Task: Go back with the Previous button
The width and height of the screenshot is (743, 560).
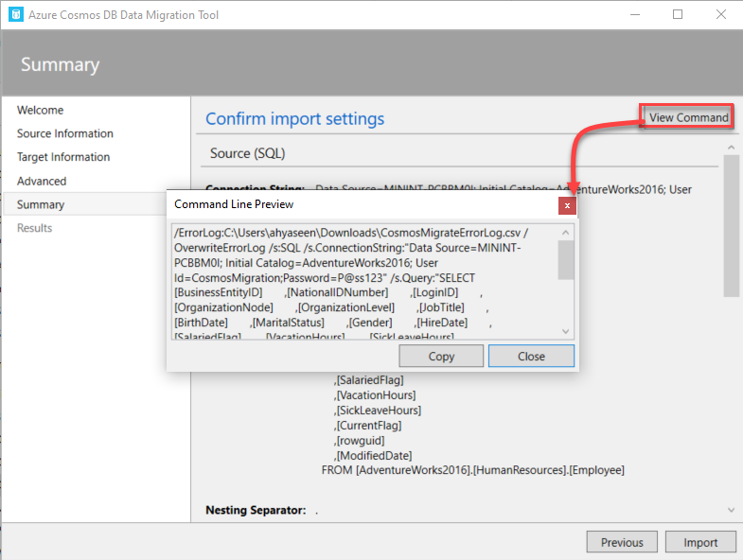Action: 622,542
